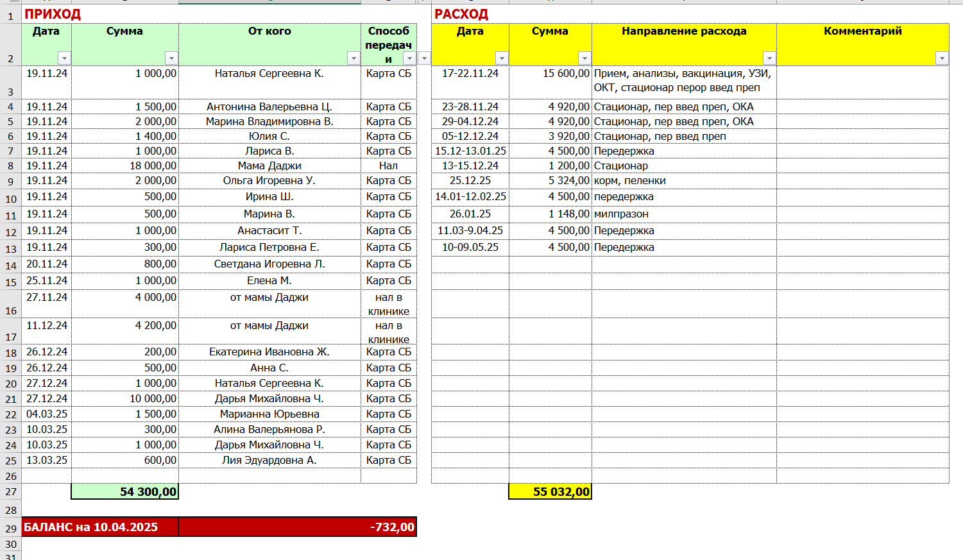This screenshot has height=560, width=963.
Task: Click the 3 920,00 expense amount
Action: 550,136
